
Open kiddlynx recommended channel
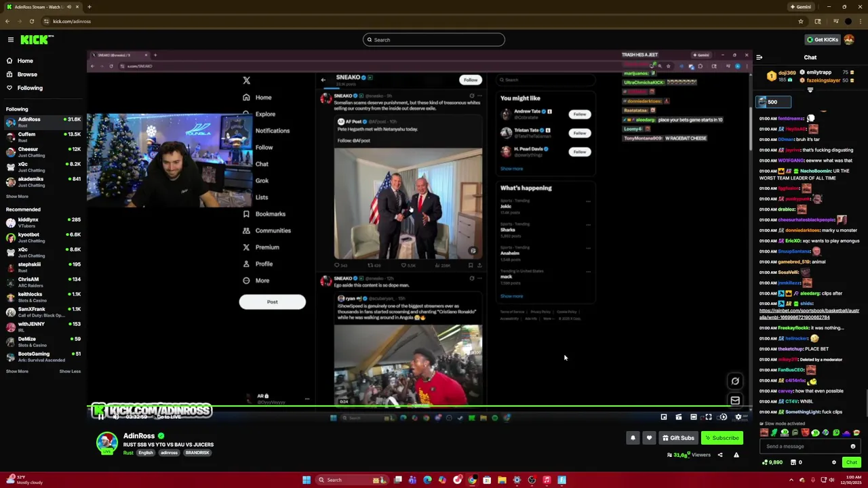click(42, 222)
